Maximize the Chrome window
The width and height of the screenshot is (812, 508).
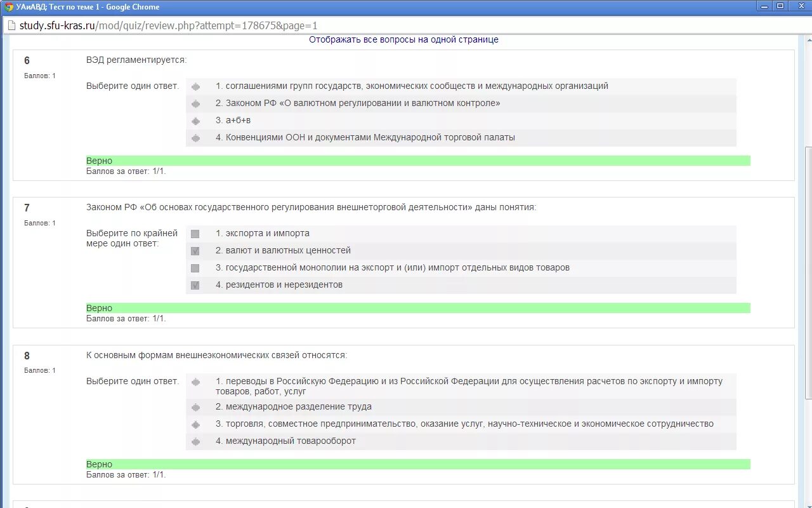click(x=780, y=6)
